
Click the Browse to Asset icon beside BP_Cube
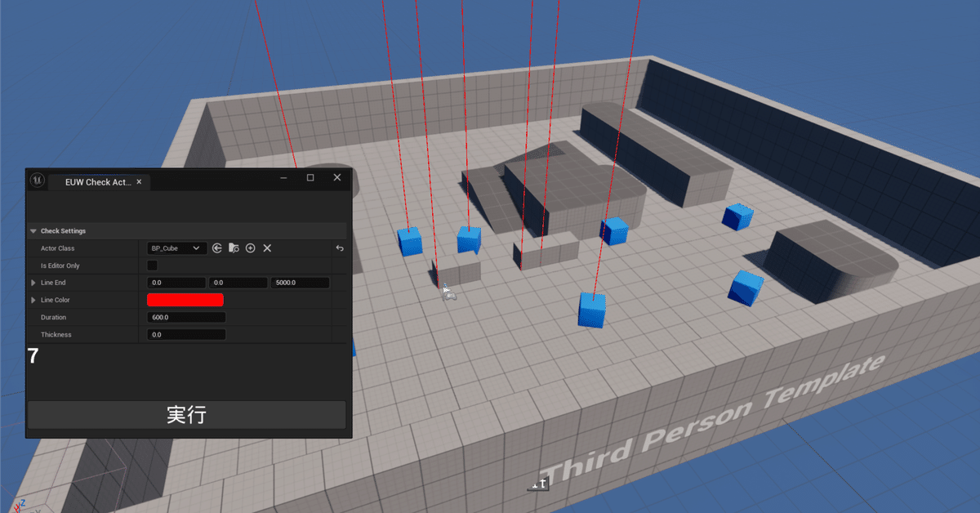coord(235,248)
